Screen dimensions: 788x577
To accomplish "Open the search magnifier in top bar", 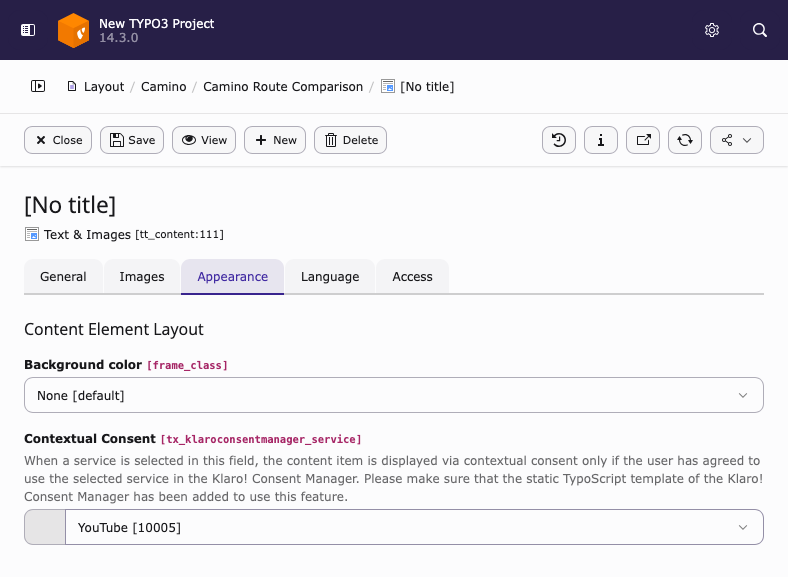I will pos(760,30).
